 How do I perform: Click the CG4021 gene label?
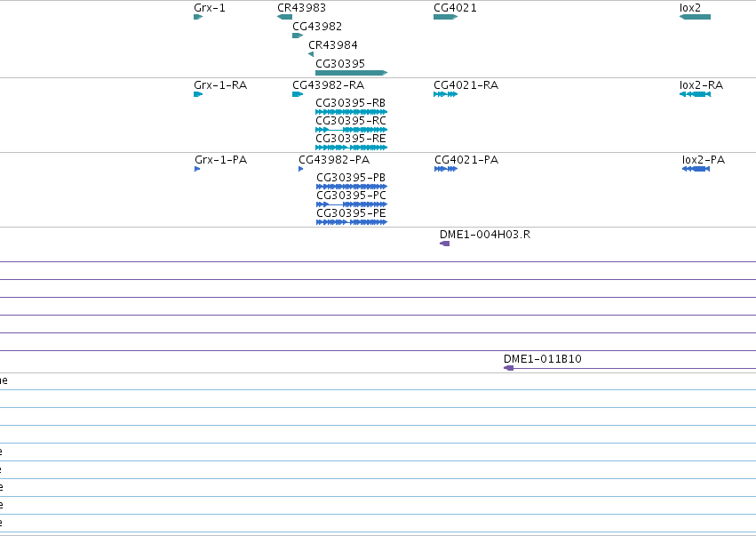click(x=455, y=8)
